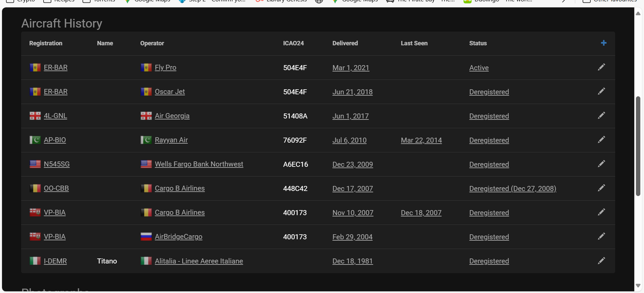Click pencil icon for Air Georgia row
This screenshot has height=293, width=644.
[x=601, y=115]
